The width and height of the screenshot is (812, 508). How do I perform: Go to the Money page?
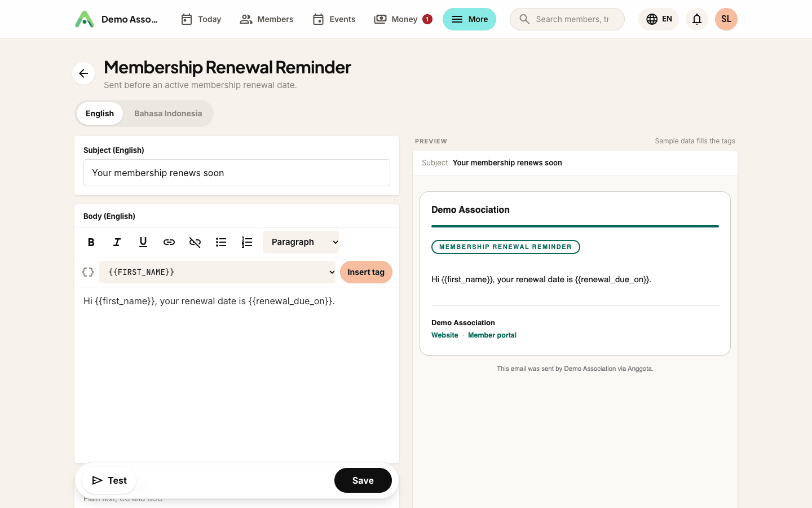(396, 19)
